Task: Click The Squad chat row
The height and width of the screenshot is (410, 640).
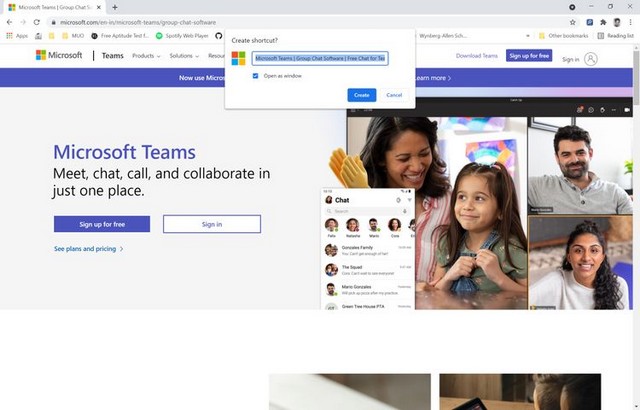Action: point(369,270)
